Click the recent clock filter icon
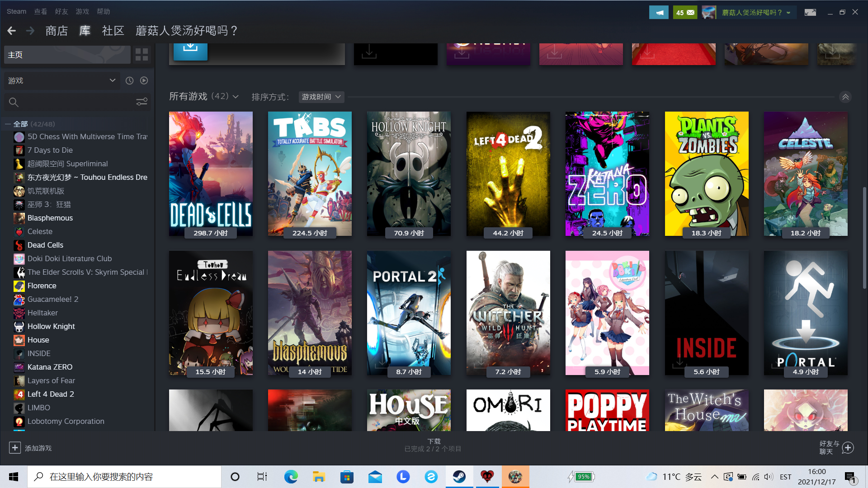The height and width of the screenshot is (488, 868). pos(129,80)
